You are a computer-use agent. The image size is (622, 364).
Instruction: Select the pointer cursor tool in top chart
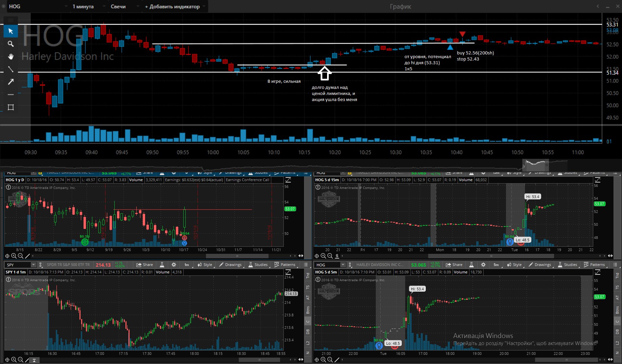(x=10, y=31)
